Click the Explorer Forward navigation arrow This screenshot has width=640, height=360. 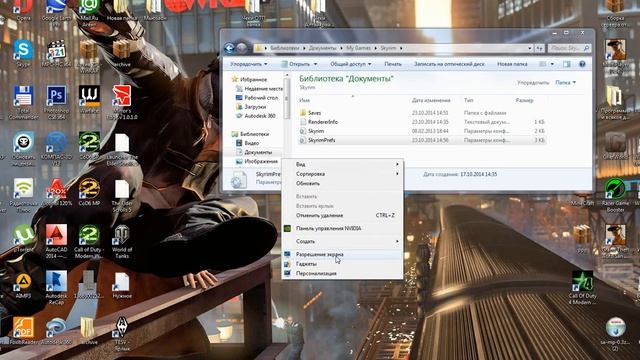tap(242, 48)
